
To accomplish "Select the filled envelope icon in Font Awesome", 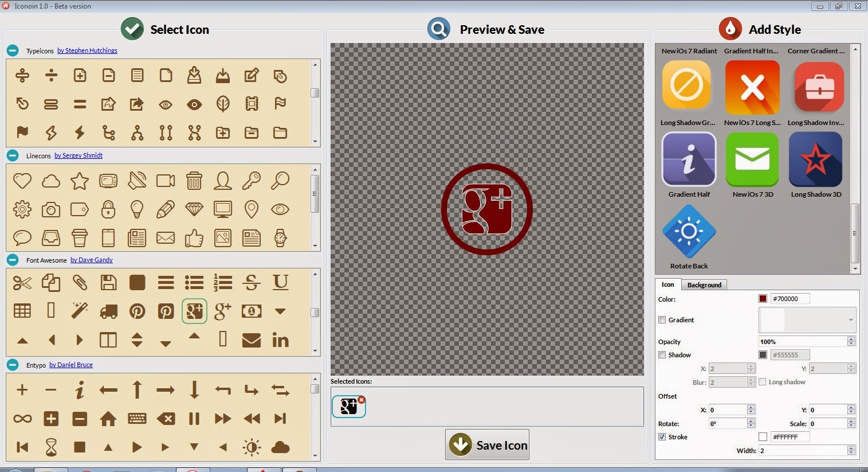I will point(252,340).
